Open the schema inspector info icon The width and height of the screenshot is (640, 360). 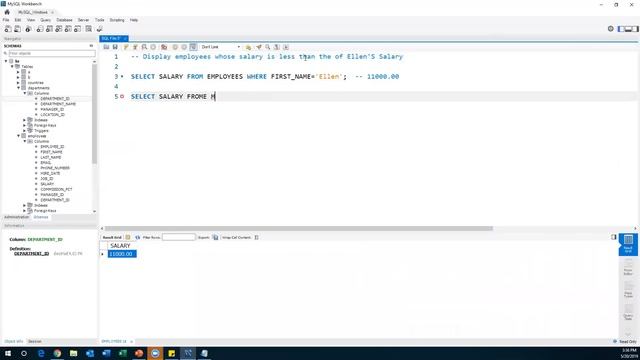tap(28, 29)
